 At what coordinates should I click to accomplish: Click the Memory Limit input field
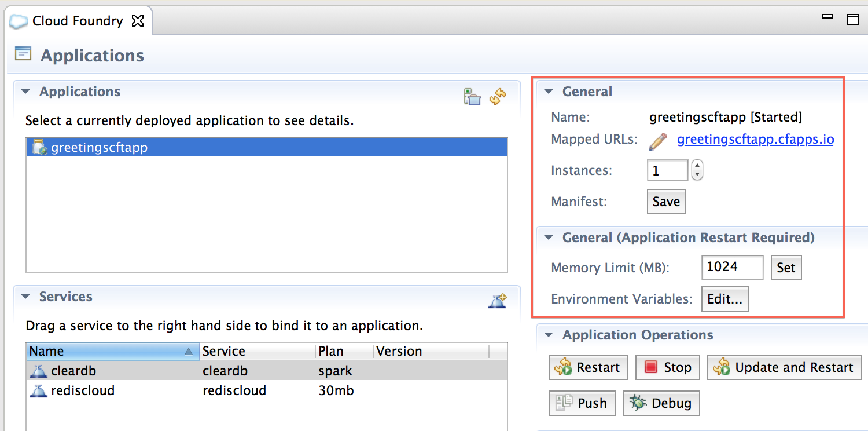pyautogui.click(x=731, y=267)
